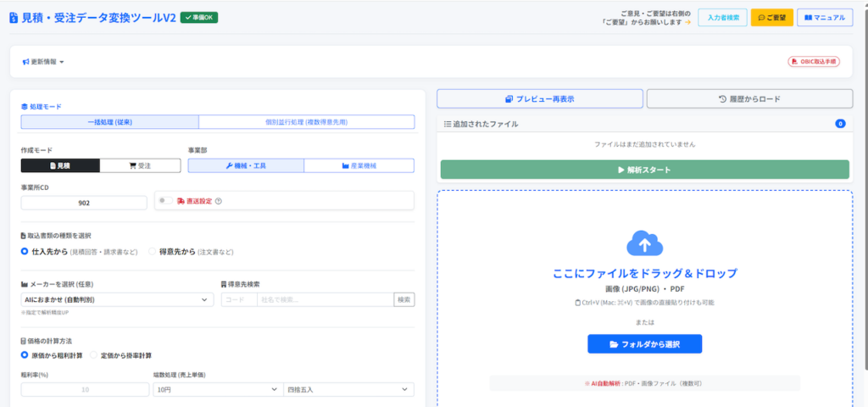Click the 事業所CD input field

pos(84,203)
